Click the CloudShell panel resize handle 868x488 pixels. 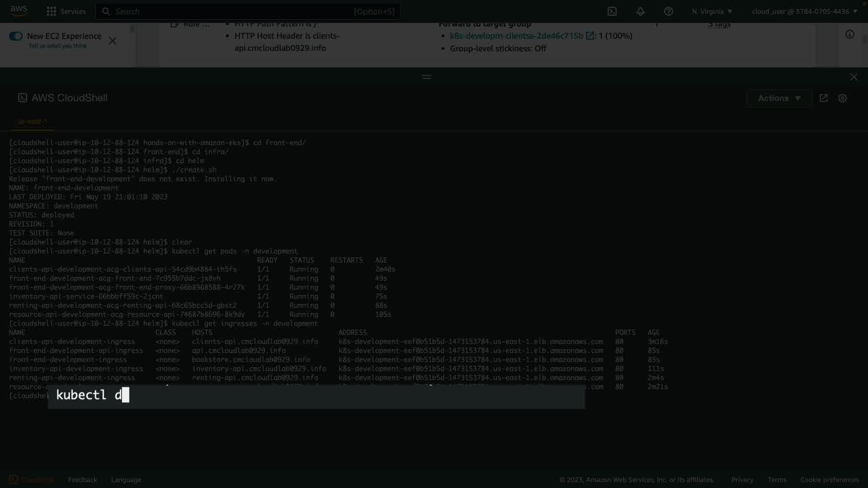tap(427, 77)
